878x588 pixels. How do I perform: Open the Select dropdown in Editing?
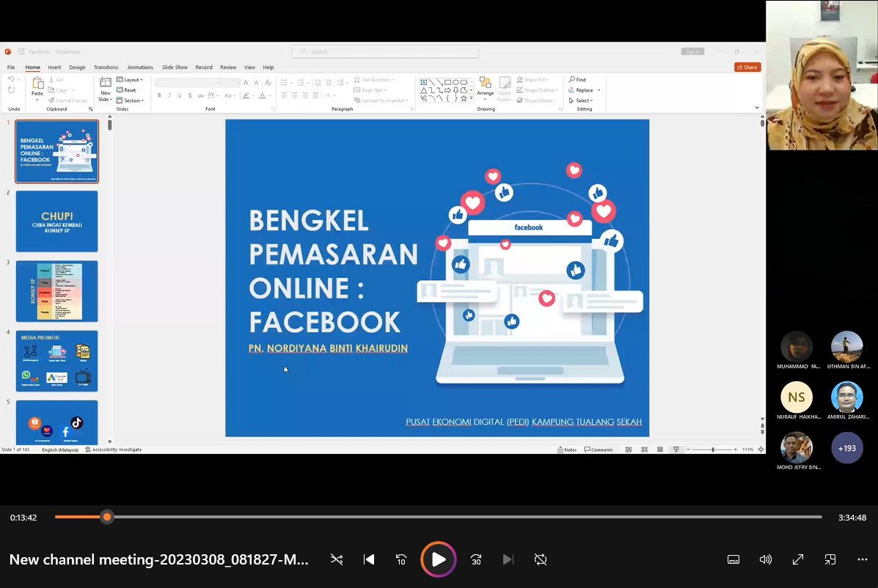point(581,100)
